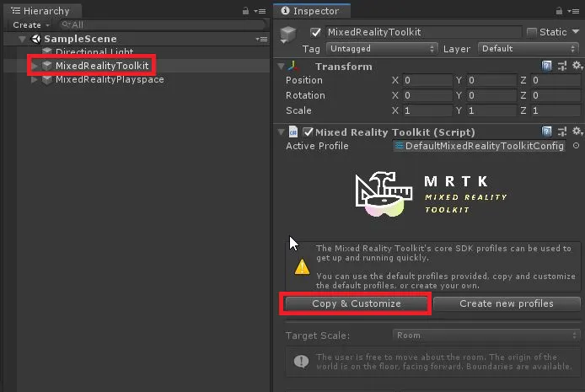This screenshot has width=585, height=392.
Task: Click the Rotation Z field
Action: pos(555,95)
